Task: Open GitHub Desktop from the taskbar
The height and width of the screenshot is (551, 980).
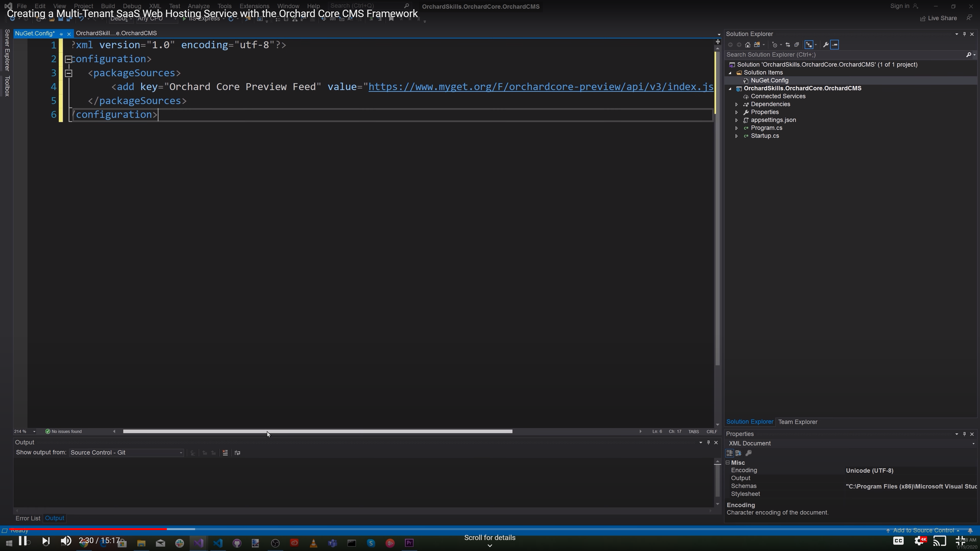Action: point(237,543)
